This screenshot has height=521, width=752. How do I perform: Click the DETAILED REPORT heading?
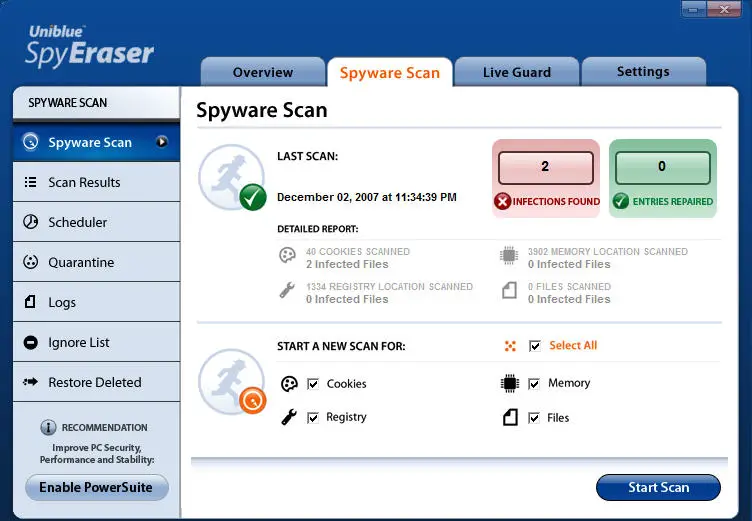(x=317, y=229)
